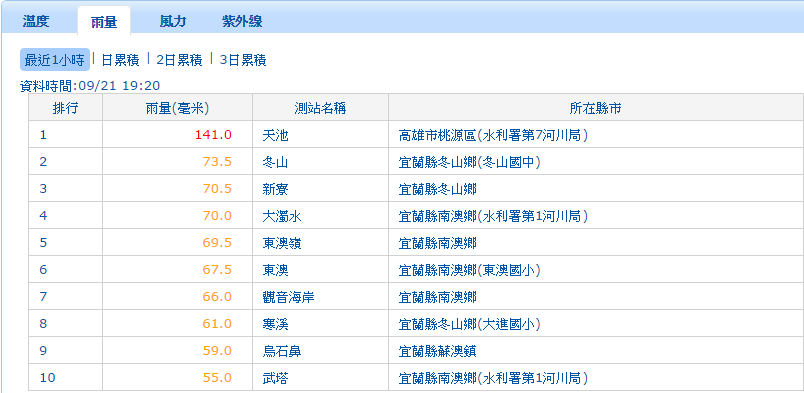804x393 pixels.
Task: Click the 測站名稱 column header
Action: (x=320, y=108)
